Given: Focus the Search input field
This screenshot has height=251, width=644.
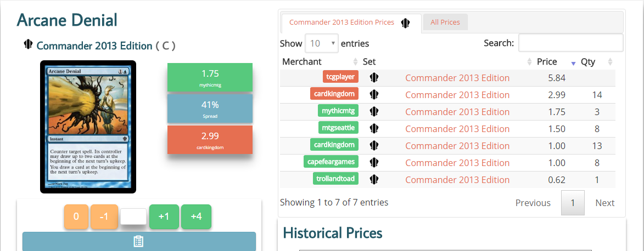Looking at the screenshot, I should [570, 43].
